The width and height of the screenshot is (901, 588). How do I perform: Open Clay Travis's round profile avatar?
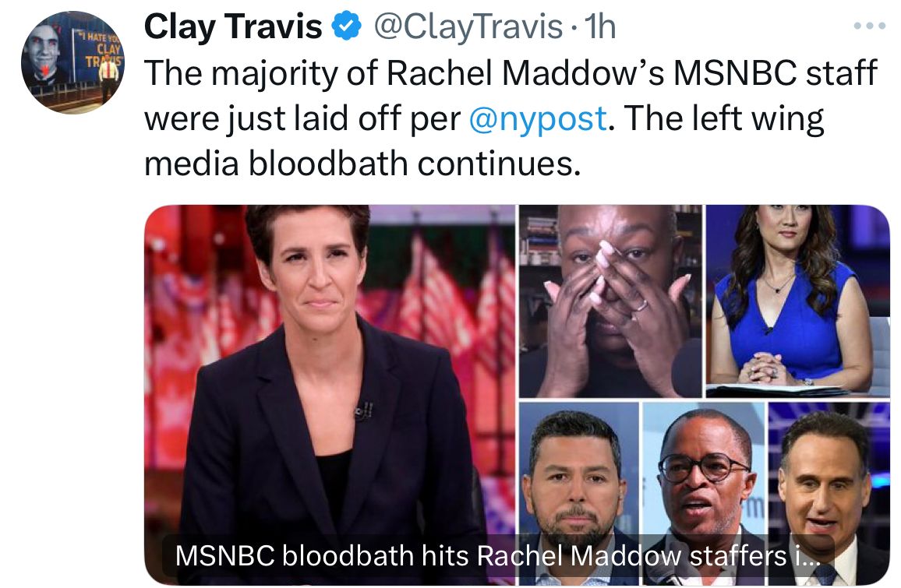point(72,62)
